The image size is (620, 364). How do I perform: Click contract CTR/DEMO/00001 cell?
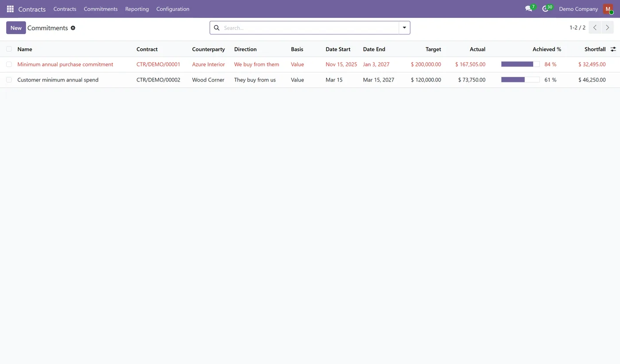158,64
